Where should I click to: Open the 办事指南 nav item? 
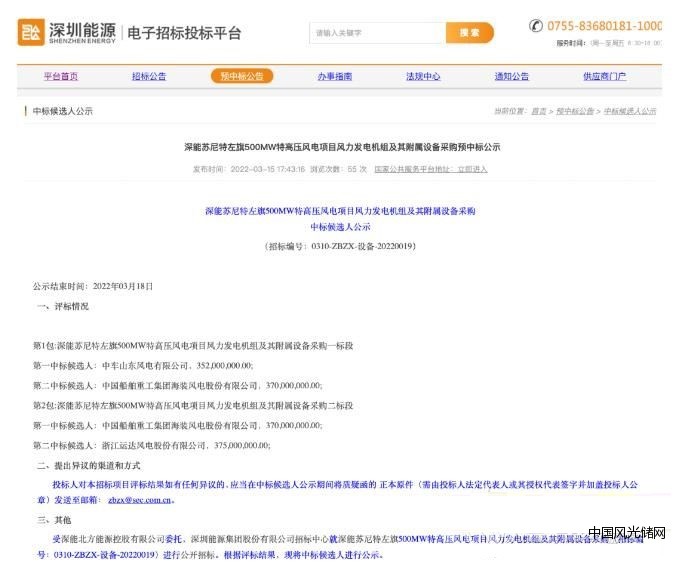point(335,76)
